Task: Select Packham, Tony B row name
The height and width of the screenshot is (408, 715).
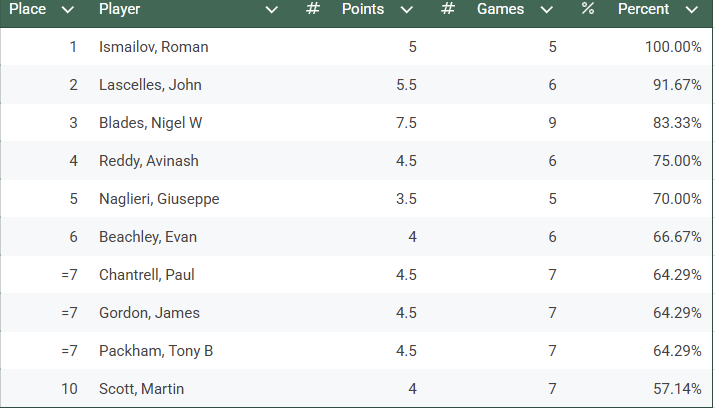Action: [x=156, y=351]
